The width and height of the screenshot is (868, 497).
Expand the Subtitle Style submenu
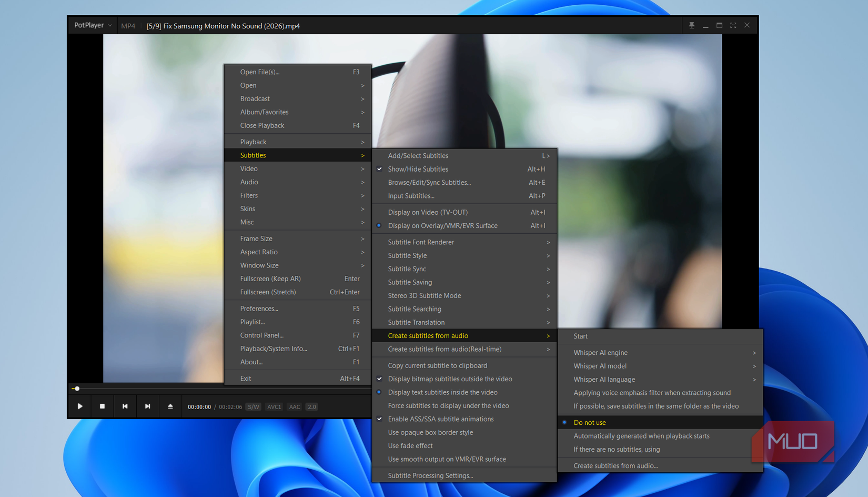click(407, 255)
